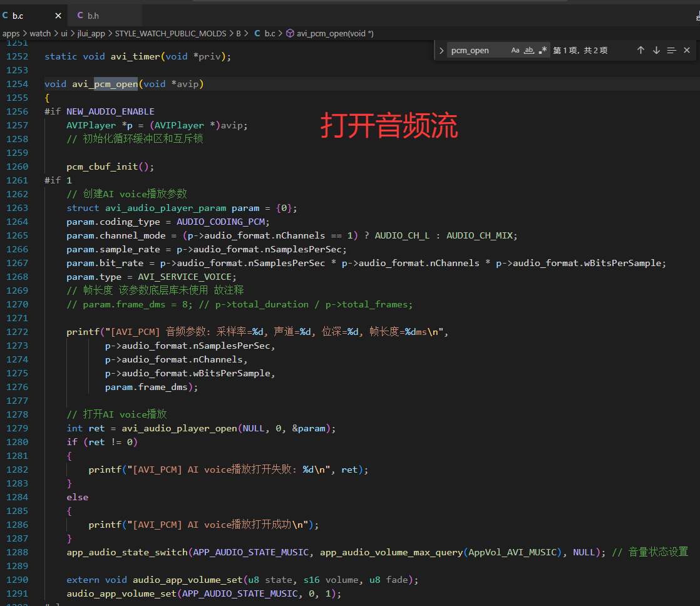700x606 pixels.
Task: Open the jlui_app breadcrumb segment
Action: point(91,33)
